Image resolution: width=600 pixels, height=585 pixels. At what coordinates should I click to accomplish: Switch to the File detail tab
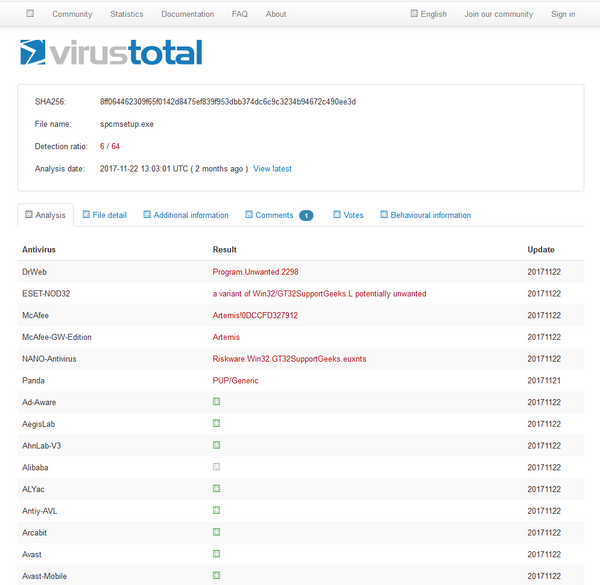pos(104,215)
